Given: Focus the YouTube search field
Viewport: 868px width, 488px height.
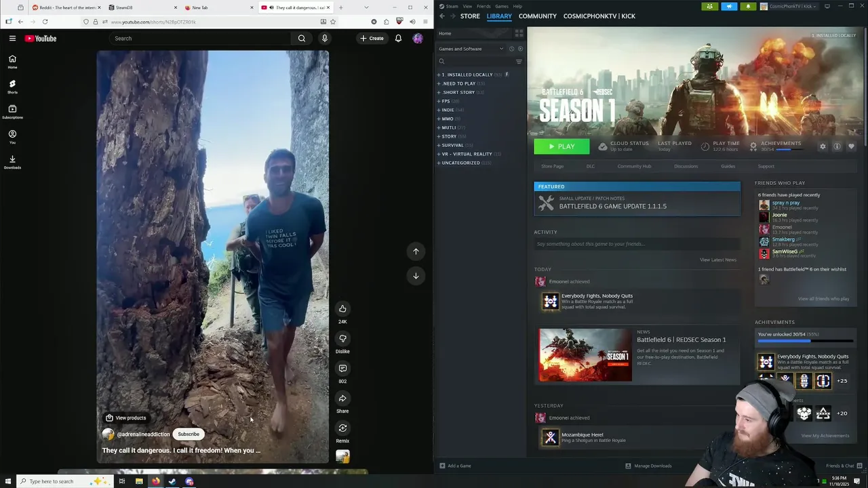Looking at the screenshot, I should tap(201, 39).
